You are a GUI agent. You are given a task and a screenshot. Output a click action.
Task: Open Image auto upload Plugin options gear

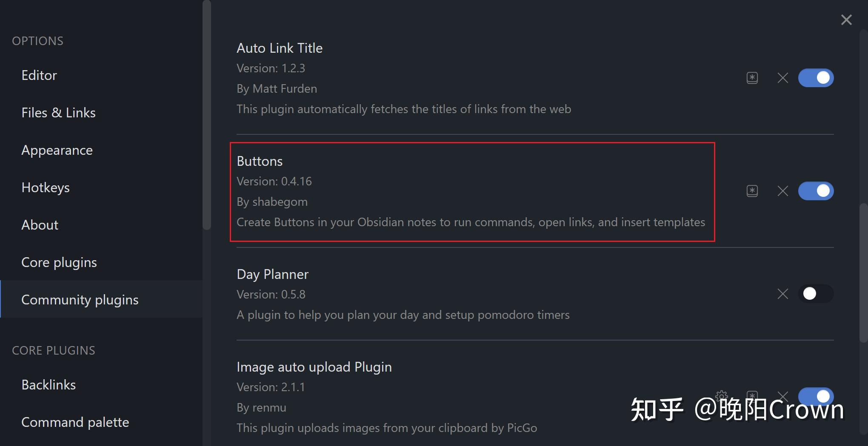pos(721,396)
